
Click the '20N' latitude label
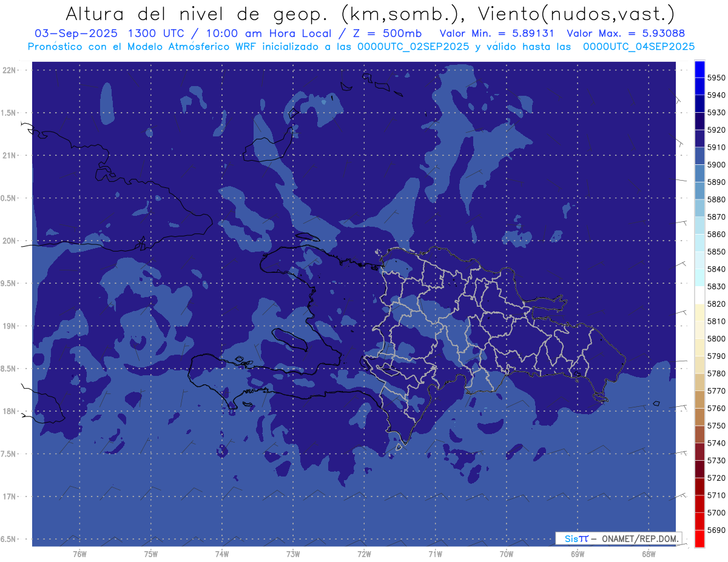pyautogui.click(x=9, y=241)
